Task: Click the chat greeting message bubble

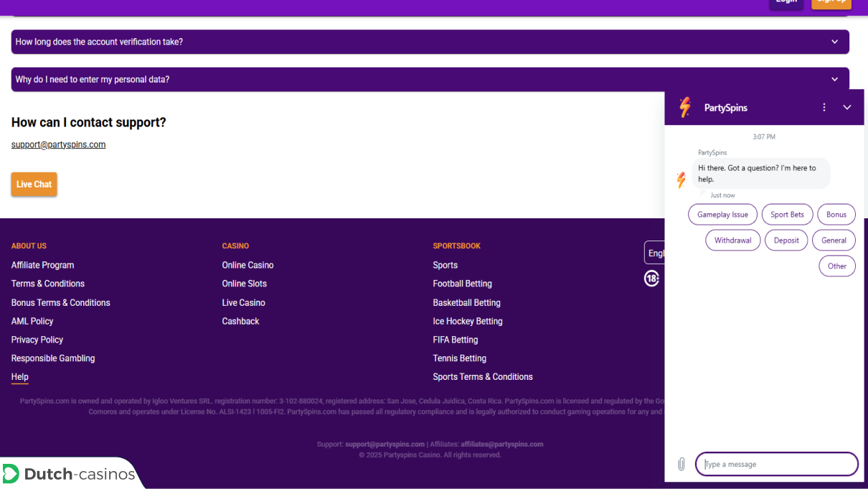Action: coord(761,174)
